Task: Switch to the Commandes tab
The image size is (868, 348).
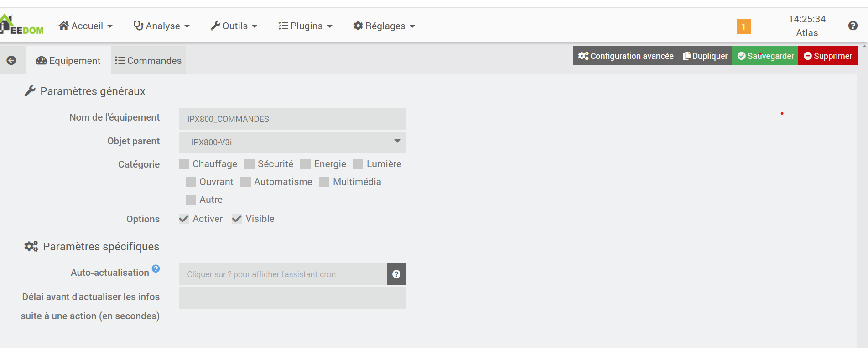Action: pos(148,60)
